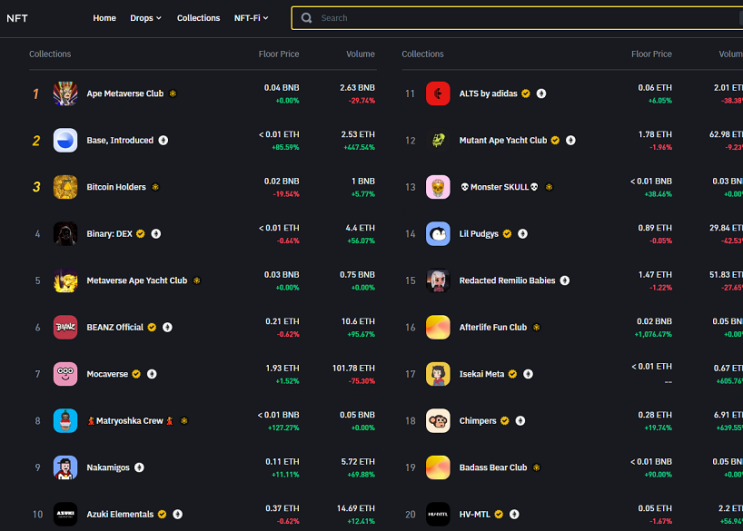Click the left Floor Price column header
This screenshot has width=743, height=531.
(279, 54)
